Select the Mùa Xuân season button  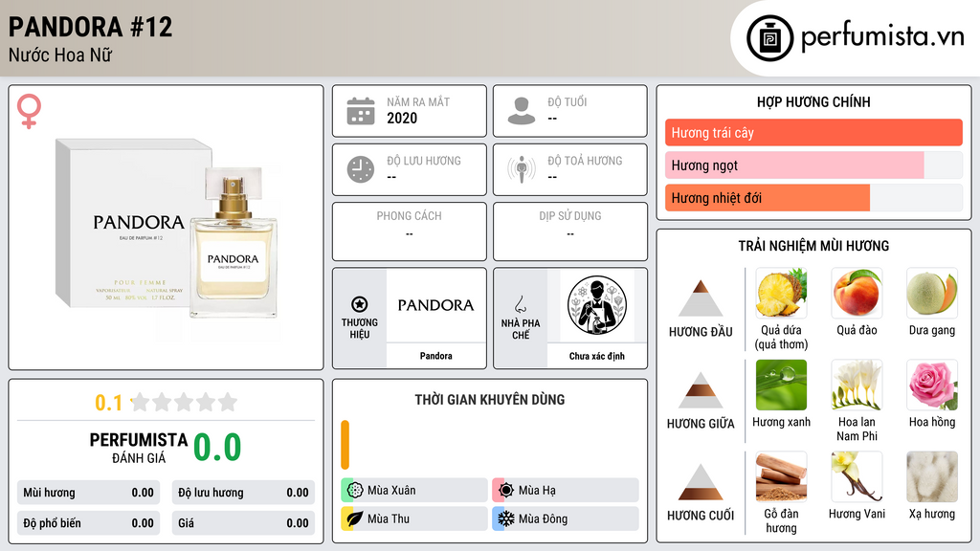[x=414, y=491]
